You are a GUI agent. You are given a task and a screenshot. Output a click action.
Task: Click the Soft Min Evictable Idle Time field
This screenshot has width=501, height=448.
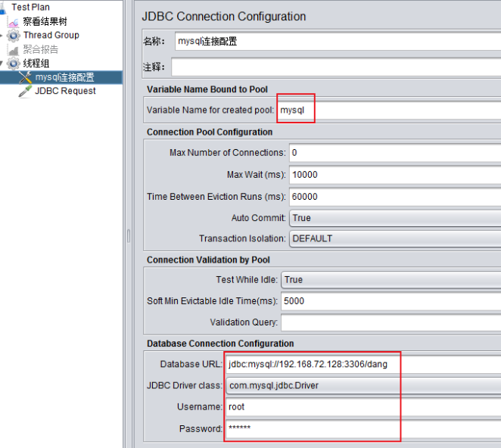(x=391, y=301)
